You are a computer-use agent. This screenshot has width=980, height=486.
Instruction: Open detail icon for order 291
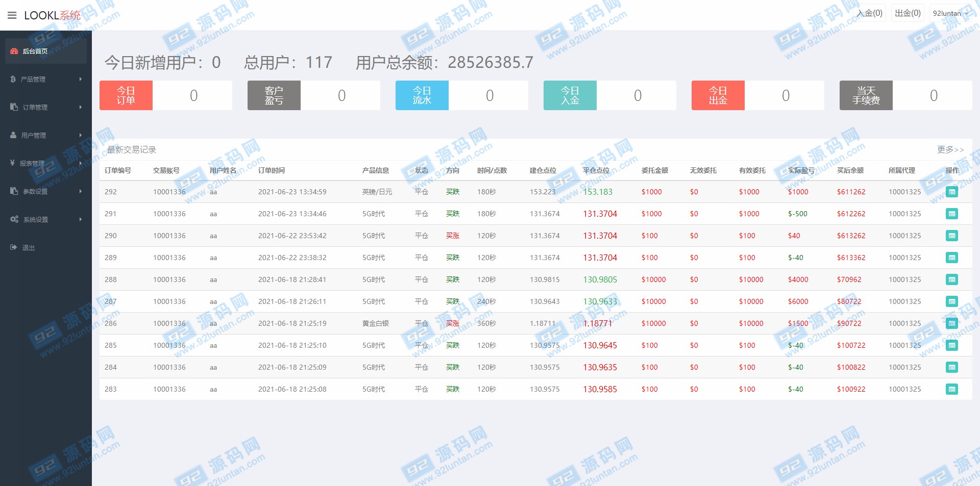(952, 214)
